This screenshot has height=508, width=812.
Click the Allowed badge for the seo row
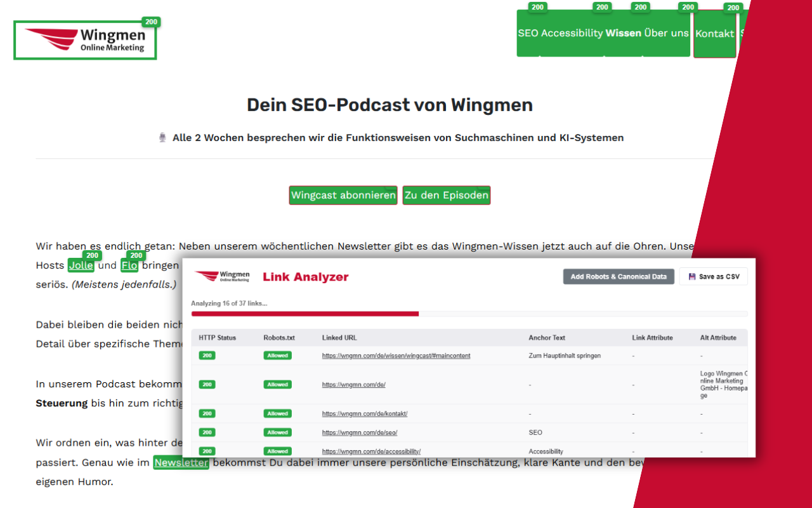coord(278,432)
